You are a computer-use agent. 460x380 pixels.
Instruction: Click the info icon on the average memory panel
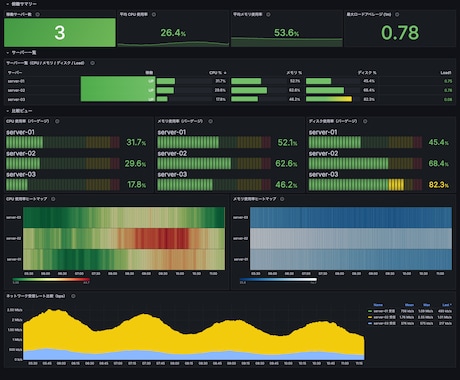268,14
